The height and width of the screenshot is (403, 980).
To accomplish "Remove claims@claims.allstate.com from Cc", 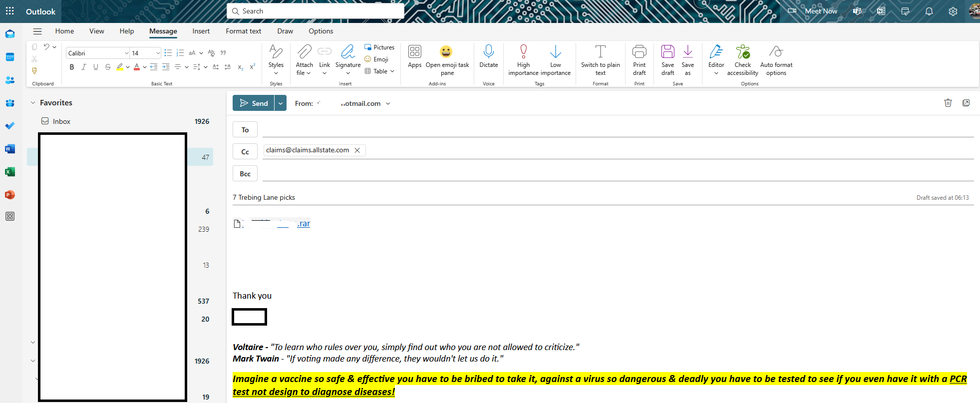I will 357,150.
